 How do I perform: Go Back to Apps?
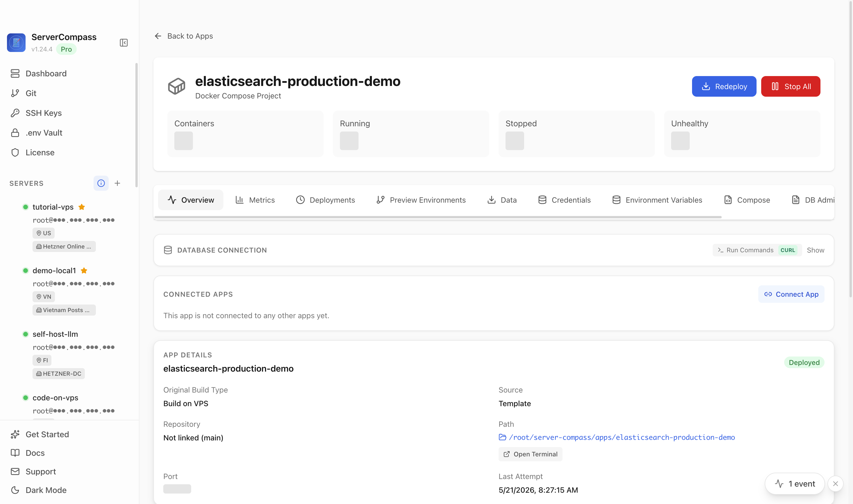coord(184,36)
